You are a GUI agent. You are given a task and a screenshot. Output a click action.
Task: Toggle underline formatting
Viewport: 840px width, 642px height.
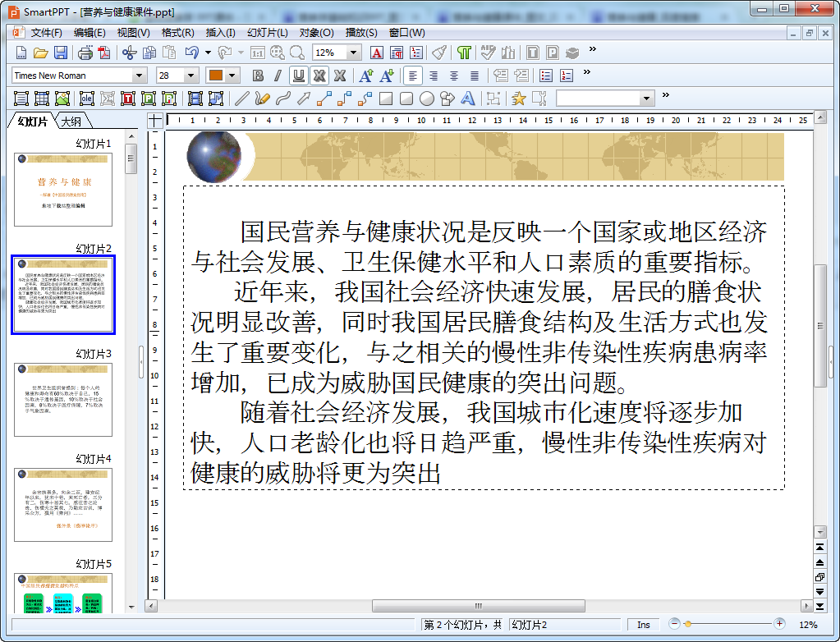point(299,76)
